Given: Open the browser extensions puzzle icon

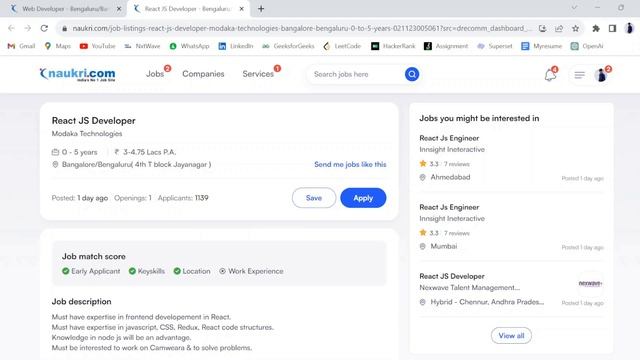Looking at the screenshot, I should 596,28.
